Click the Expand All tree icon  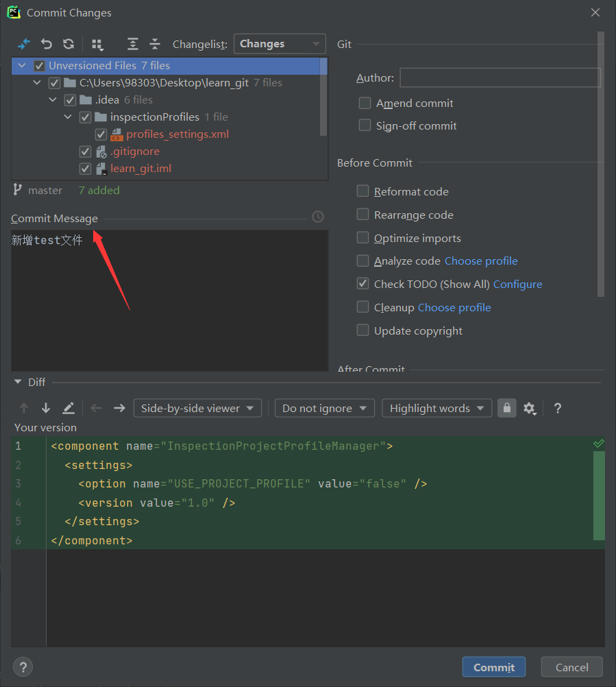tap(133, 44)
